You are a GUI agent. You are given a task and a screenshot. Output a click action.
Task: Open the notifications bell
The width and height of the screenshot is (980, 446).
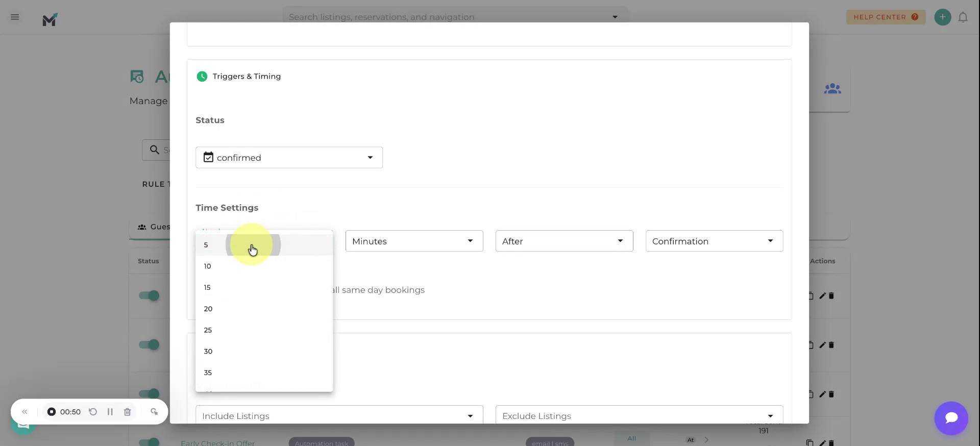pyautogui.click(x=963, y=17)
